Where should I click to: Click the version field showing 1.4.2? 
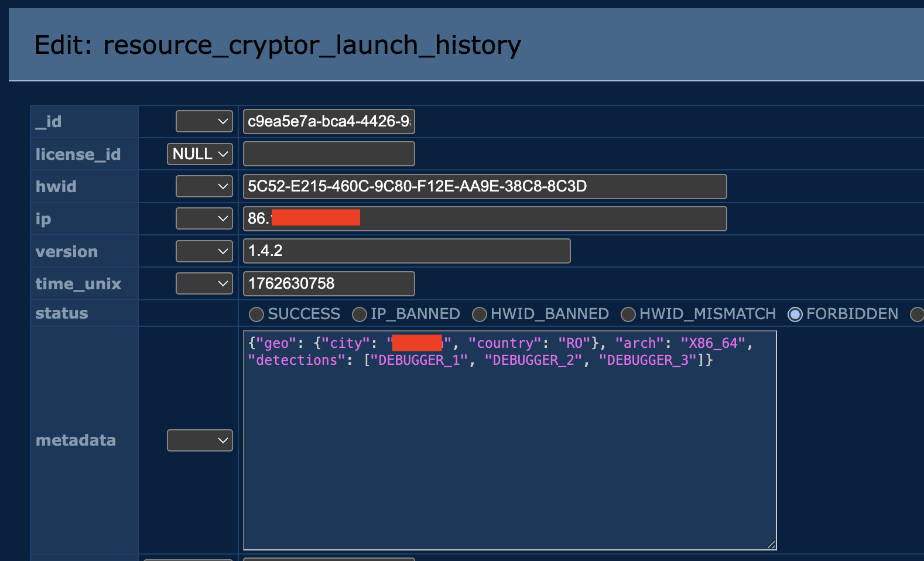tap(406, 251)
